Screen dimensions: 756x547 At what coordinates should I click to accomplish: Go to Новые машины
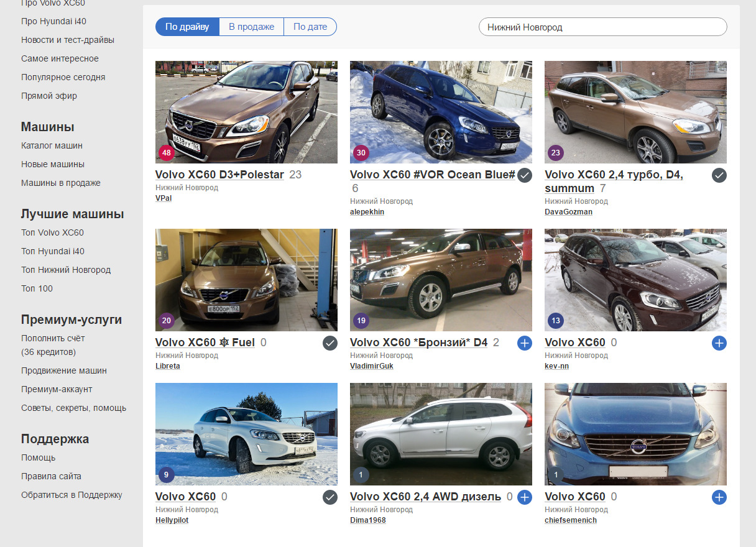pyautogui.click(x=53, y=164)
